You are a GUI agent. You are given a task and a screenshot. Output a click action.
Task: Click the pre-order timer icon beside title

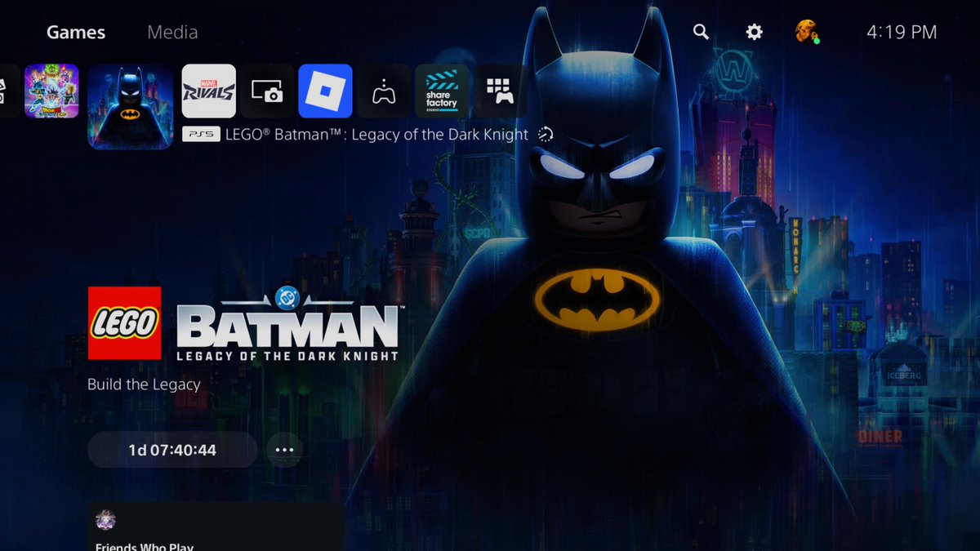pyautogui.click(x=546, y=134)
